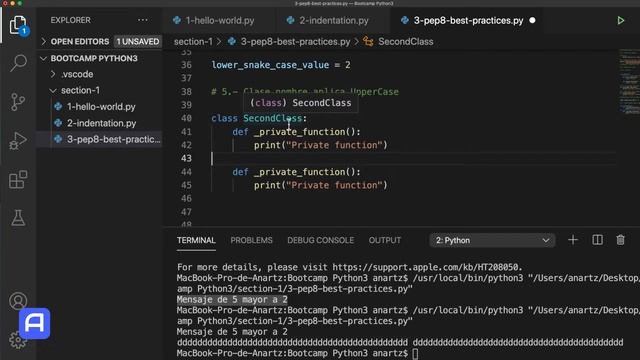
Task: Create a new terminal with plus icon
Action: click(573, 240)
